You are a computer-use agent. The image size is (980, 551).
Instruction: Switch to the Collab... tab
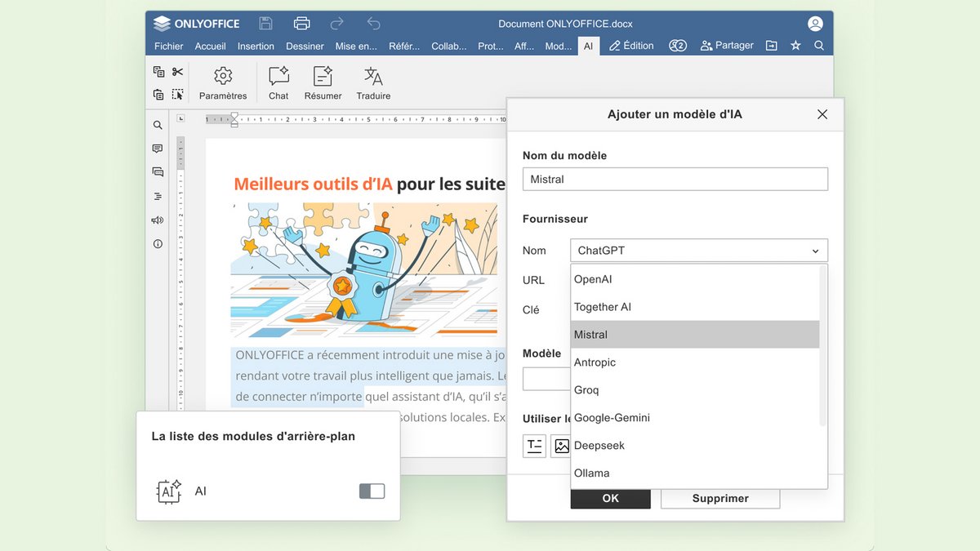click(x=449, y=47)
